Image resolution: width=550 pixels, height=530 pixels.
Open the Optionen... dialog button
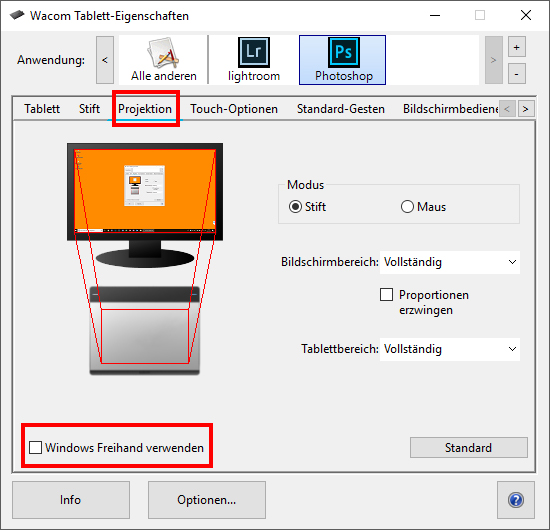[x=207, y=500]
